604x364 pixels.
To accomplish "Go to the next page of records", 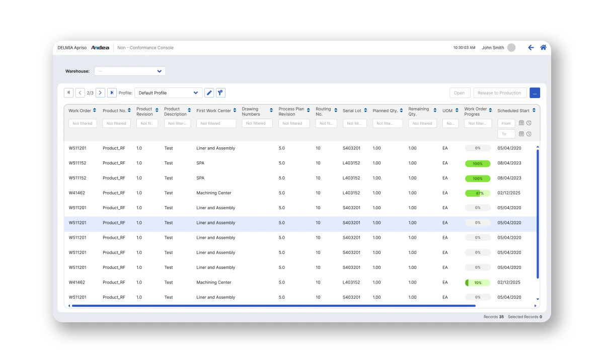I will [100, 93].
